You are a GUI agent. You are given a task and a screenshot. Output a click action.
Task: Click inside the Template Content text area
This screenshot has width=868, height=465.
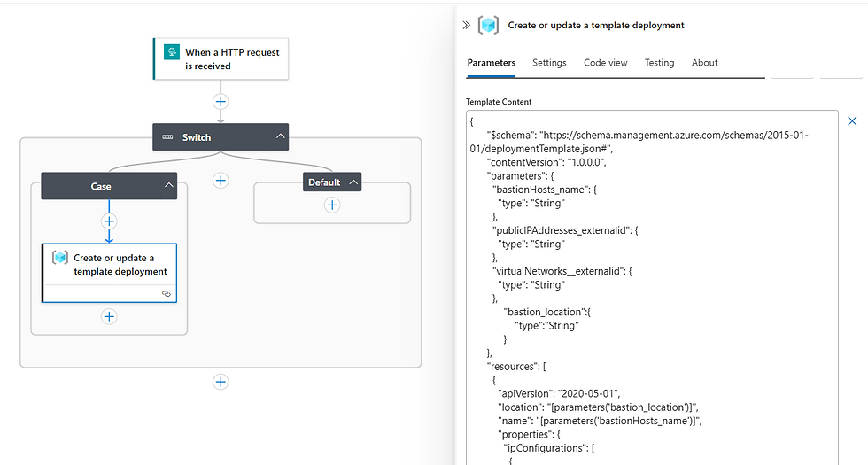[x=652, y=288]
